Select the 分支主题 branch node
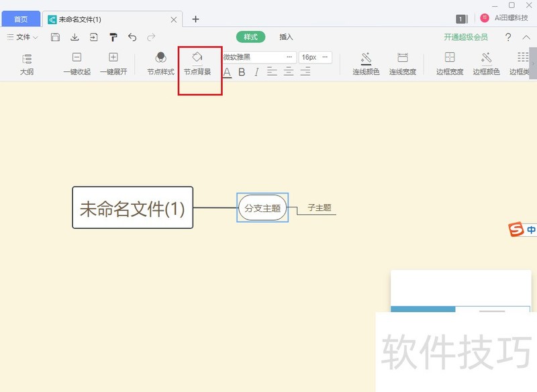The height and width of the screenshot is (392, 537). click(262, 208)
